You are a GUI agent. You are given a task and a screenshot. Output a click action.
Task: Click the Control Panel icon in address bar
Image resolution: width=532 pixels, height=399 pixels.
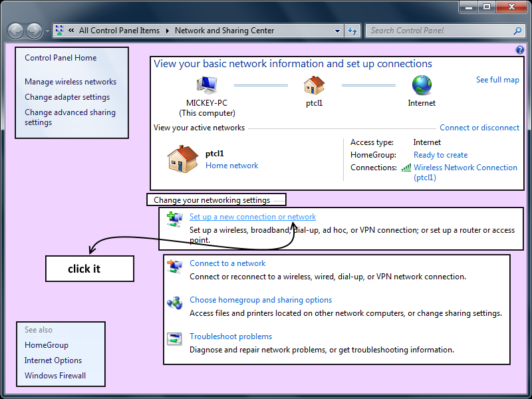[60, 30]
